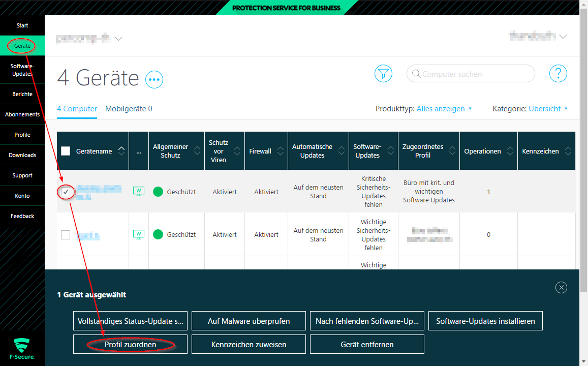Switch to the 4 Computer tab
Viewport: 588px width, 366px height.
click(77, 109)
